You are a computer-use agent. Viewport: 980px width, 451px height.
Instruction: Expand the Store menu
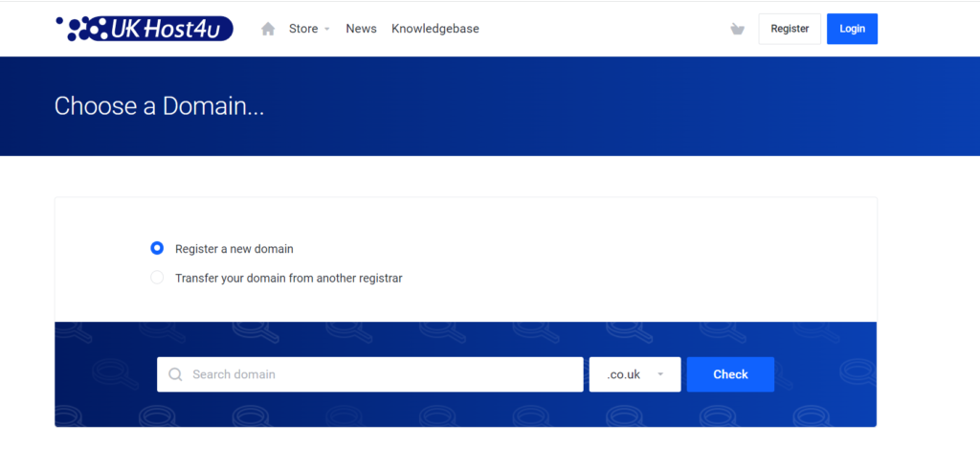click(x=309, y=29)
